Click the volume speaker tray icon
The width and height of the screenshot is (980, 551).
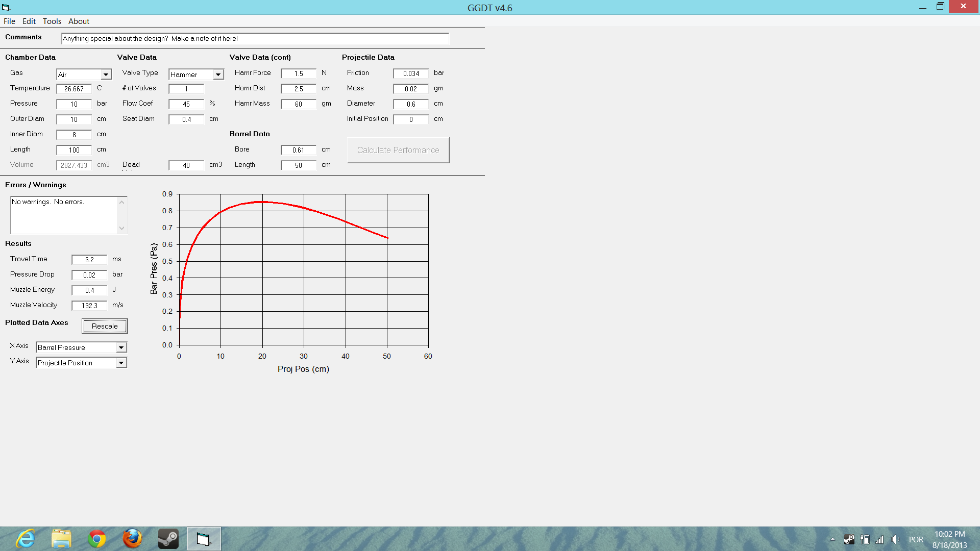(895, 539)
